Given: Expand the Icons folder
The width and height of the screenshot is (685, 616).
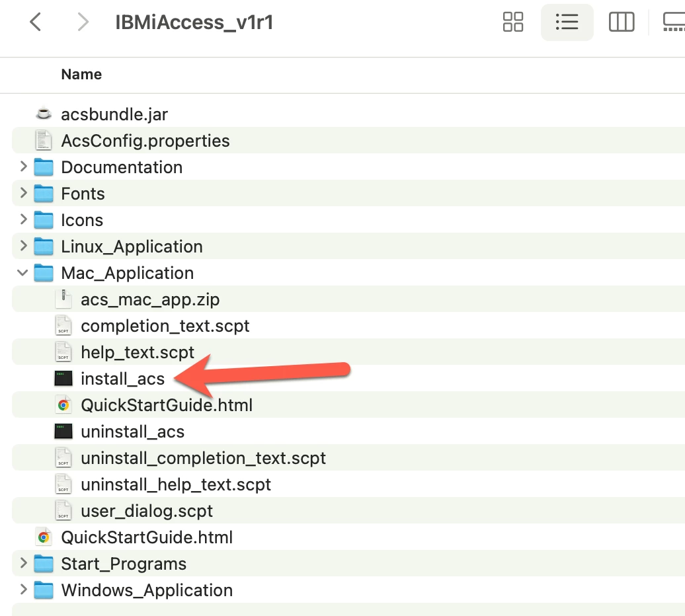Looking at the screenshot, I should tap(24, 219).
